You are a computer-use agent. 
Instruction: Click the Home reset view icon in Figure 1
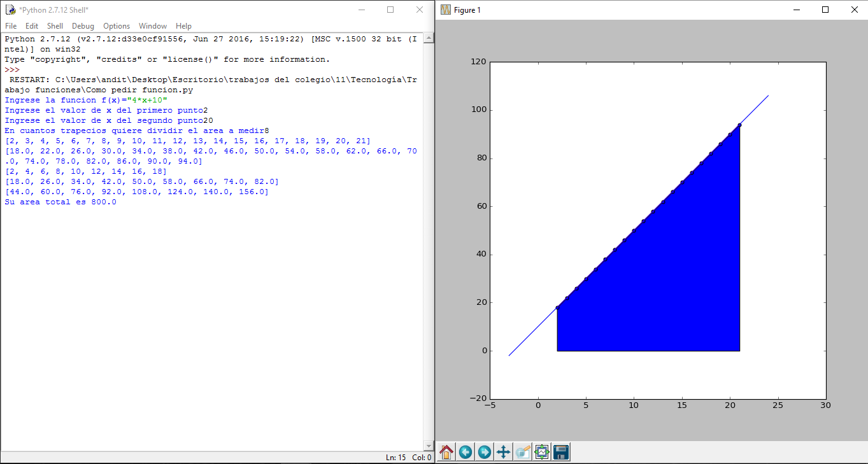446,452
